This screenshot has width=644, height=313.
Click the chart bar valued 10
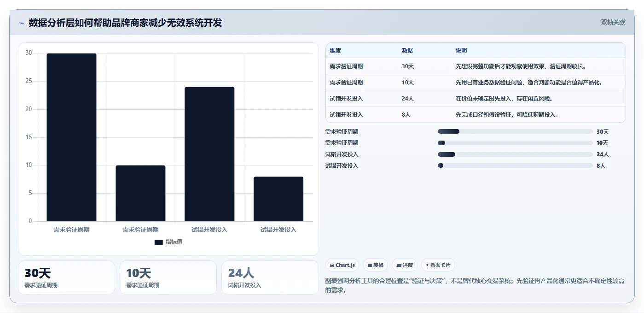point(140,193)
